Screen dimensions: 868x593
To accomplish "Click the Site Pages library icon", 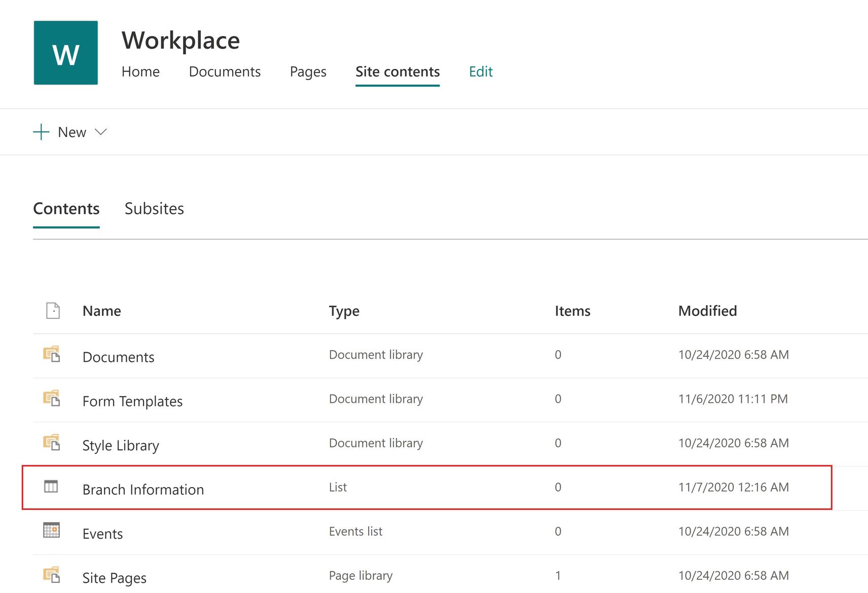I will pos(51,574).
